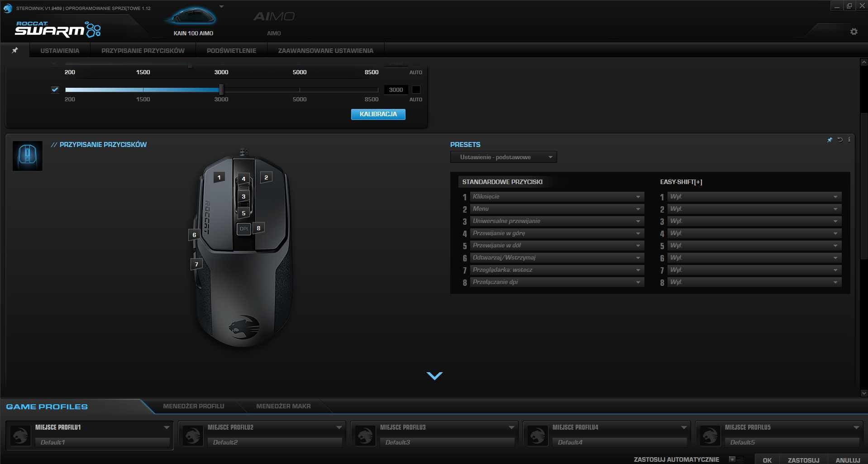The height and width of the screenshot is (464, 868).
Task: Switch to the PRZYPISANIE PRZYCISKÓW tab
Action: pos(143,51)
